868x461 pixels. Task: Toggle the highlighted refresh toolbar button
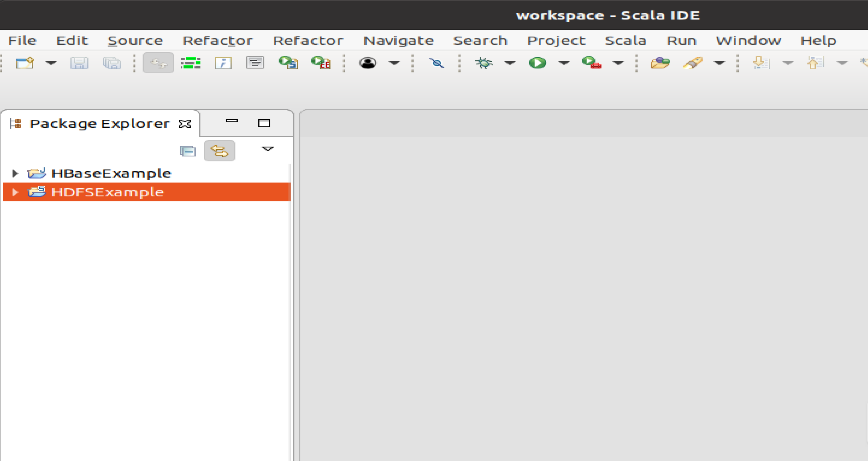(158, 63)
